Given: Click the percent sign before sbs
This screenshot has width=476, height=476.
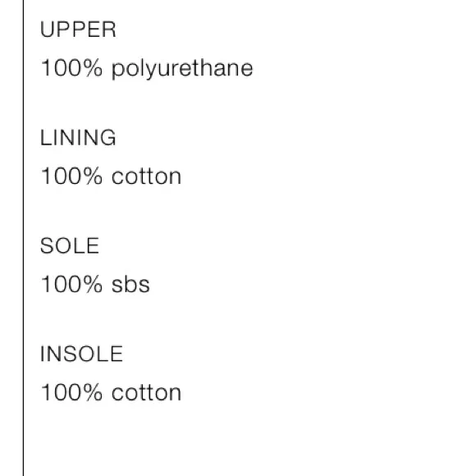Looking at the screenshot, I should pyautogui.click(x=92, y=284).
